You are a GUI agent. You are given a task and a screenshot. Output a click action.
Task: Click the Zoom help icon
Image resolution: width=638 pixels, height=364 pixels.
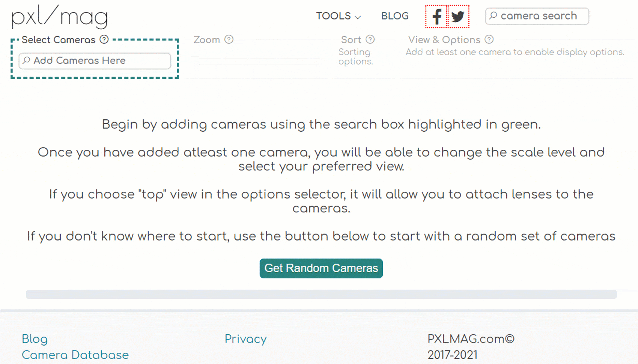coord(230,39)
